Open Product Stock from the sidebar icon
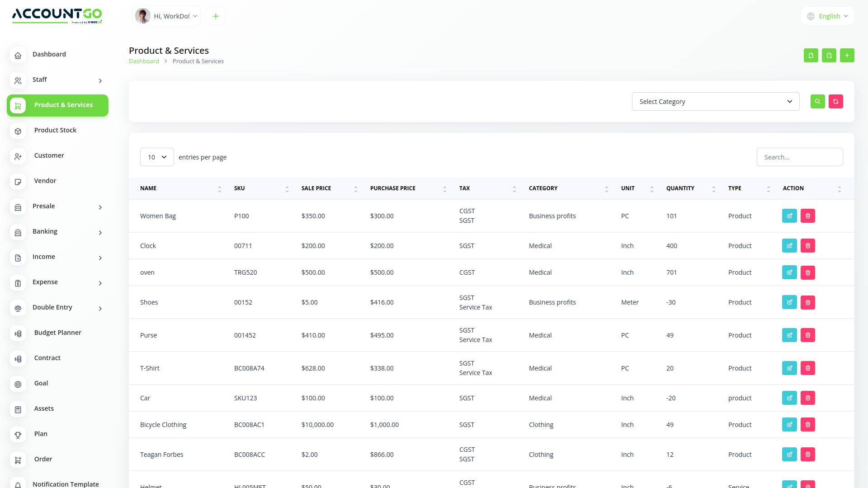Viewport: 868px width, 488px height. [18, 131]
